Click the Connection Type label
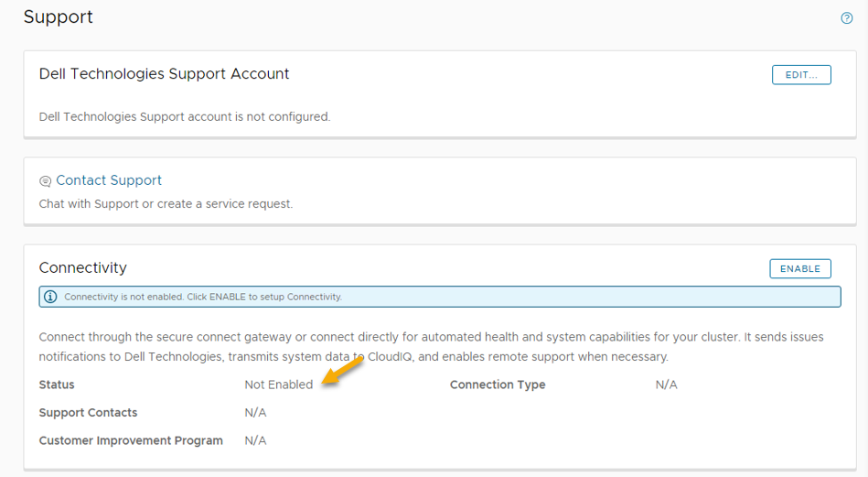This screenshot has width=868, height=477. point(498,385)
